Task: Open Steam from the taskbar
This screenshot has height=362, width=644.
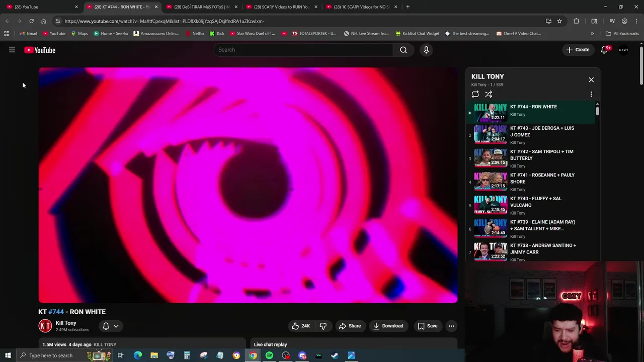Action: (x=335, y=355)
